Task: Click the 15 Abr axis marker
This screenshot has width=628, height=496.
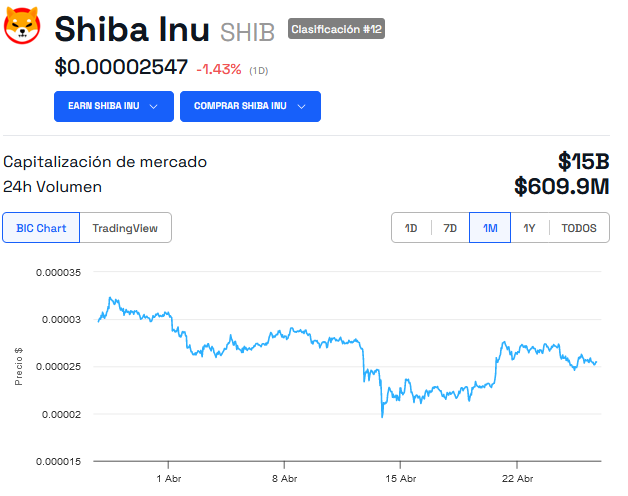Action: coord(401,478)
